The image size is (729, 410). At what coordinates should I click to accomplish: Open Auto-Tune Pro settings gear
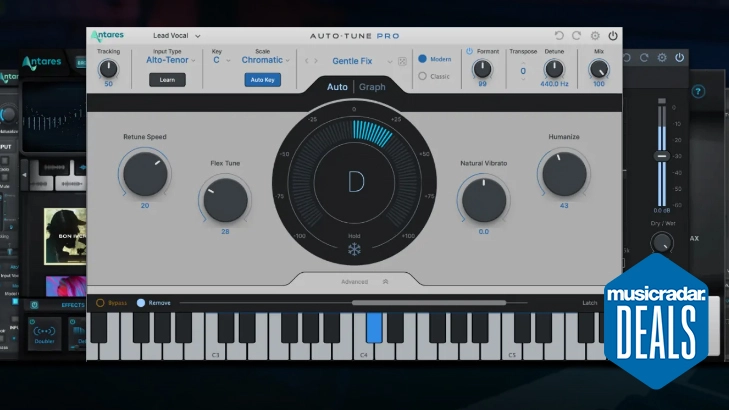pos(595,36)
